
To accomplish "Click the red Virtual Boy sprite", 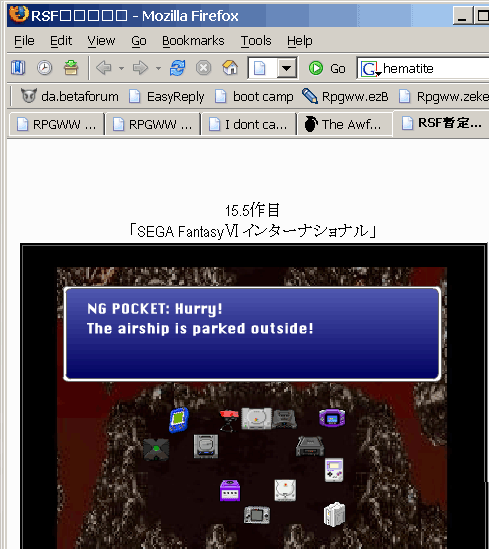I will [229, 421].
